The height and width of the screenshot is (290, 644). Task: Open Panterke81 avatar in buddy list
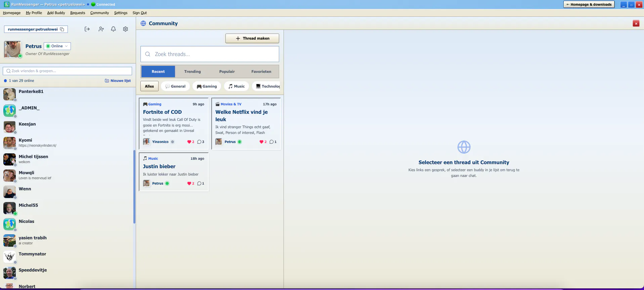coord(9,94)
